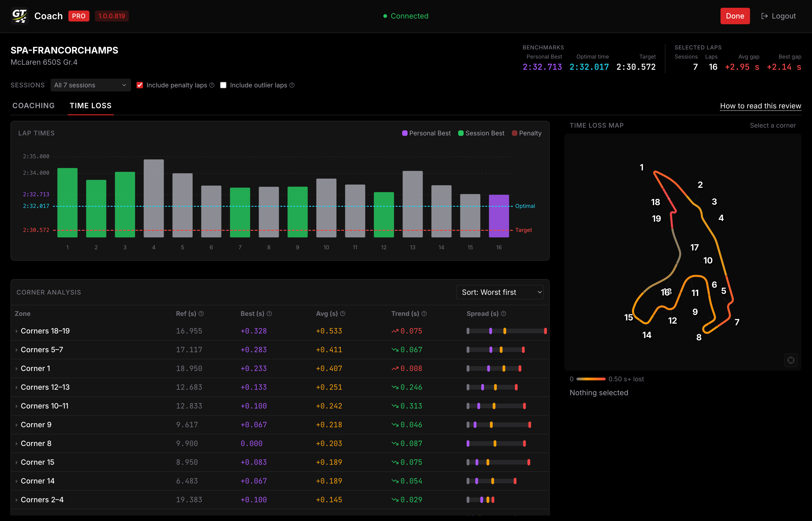Click the green lap 12 bar
The height and width of the screenshot is (521, 812).
point(384,215)
